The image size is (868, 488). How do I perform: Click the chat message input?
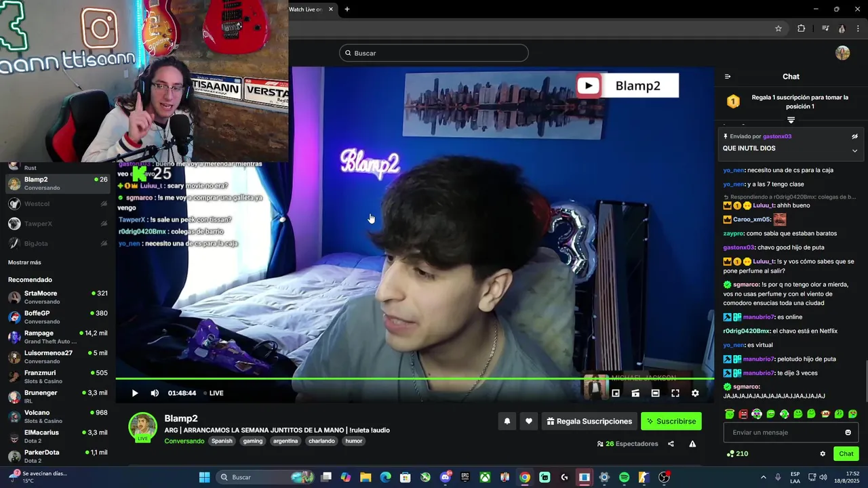coord(782,432)
